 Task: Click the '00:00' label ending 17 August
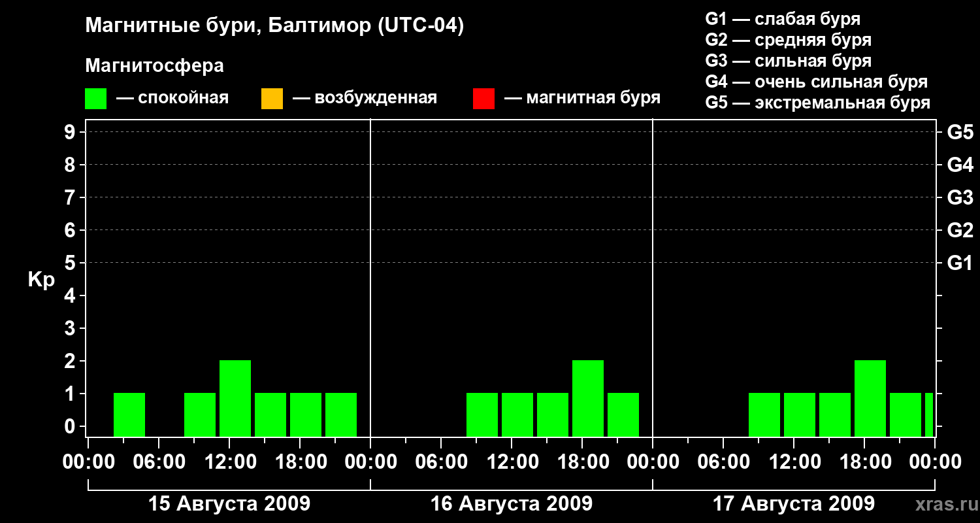(x=936, y=462)
